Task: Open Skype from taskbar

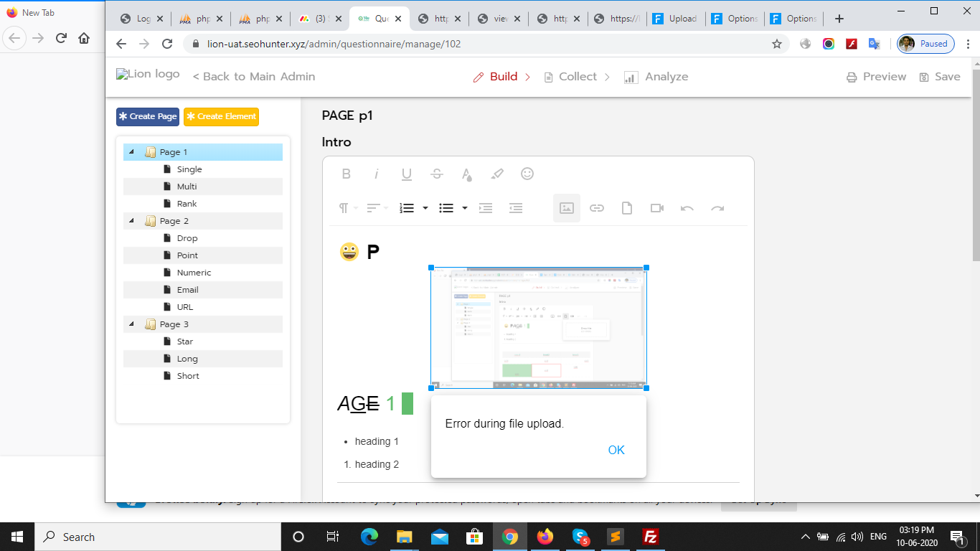Action: pyautogui.click(x=581, y=537)
